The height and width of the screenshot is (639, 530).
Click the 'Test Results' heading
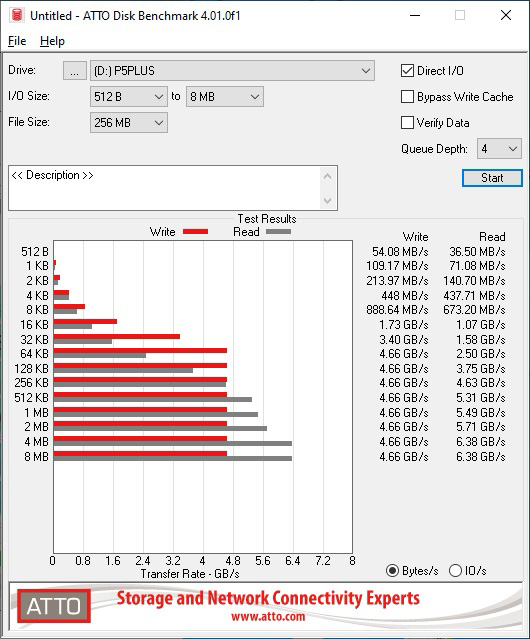tap(267, 219)
